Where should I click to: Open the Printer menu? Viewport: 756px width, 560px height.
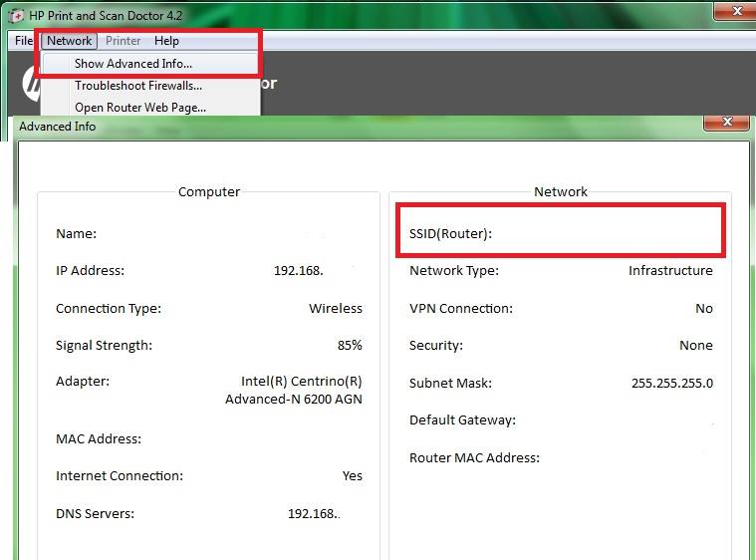(123, 41)
